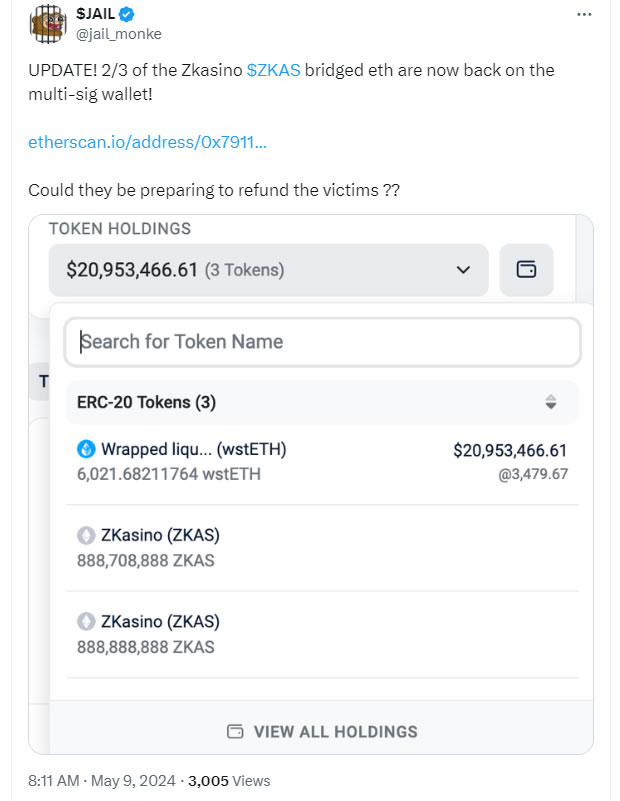Open the three-dot more options menu
This screenshot has width=620, height=801.
(x=584, y=15)
